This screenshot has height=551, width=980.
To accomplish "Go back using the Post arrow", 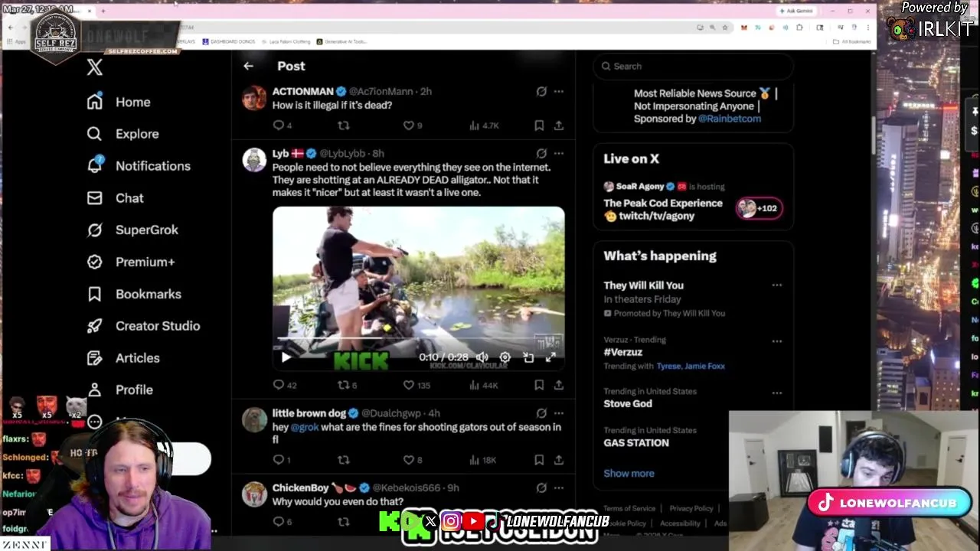I will (x=248, y=66).
